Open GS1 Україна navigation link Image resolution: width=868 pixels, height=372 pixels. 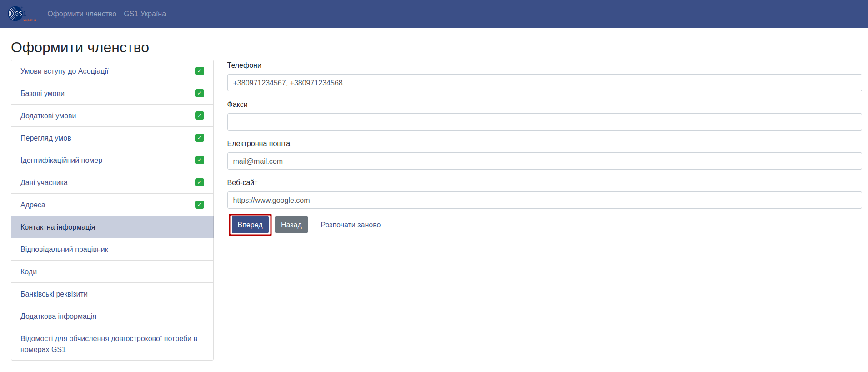click(145, 14)
